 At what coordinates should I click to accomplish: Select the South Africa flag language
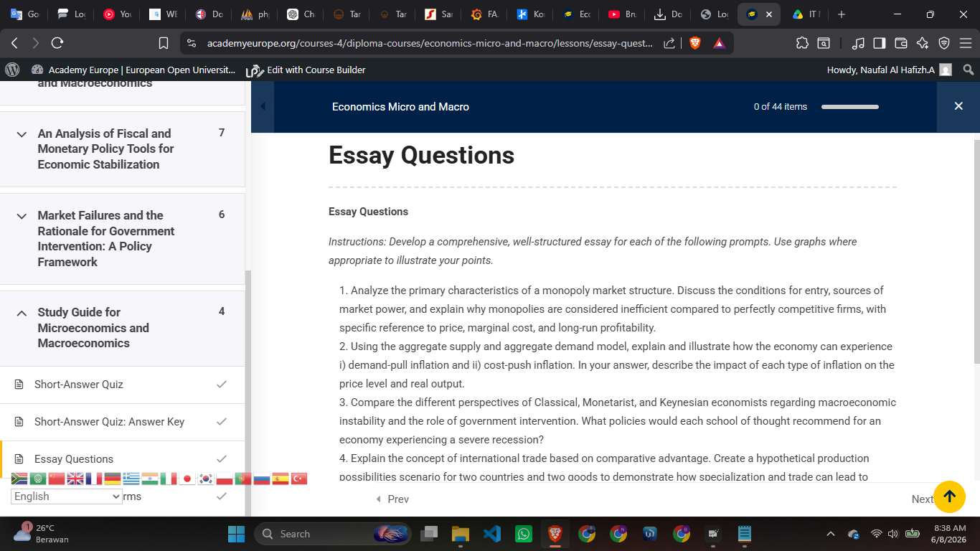click(19, 479)
